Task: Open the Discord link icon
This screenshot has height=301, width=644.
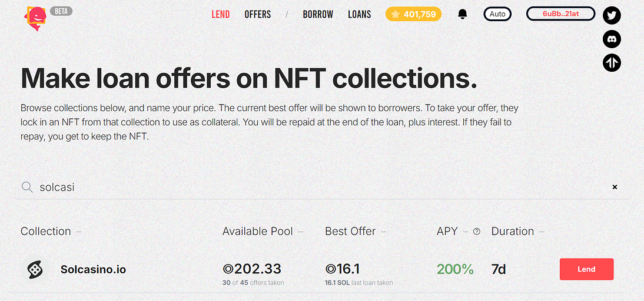Action: click(x=612, y=39)
